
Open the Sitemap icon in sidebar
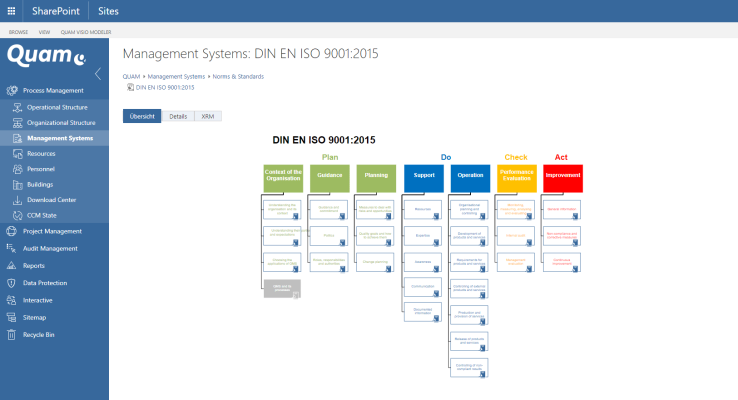pyautogui.click(x=12, y=317)
